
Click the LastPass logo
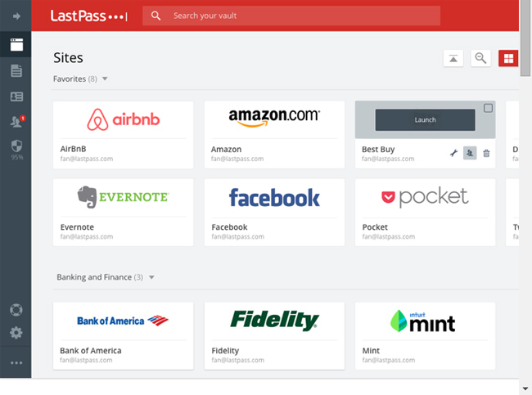(x=89, y=16)
